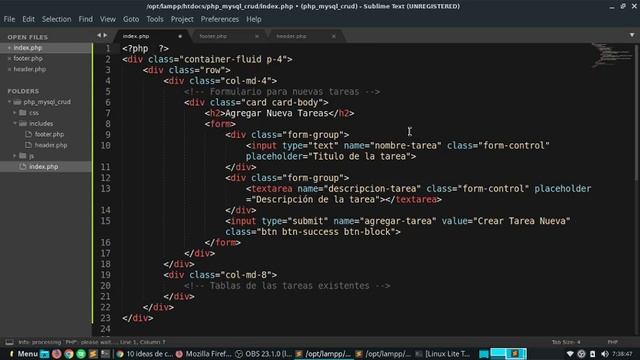
Task: Click the vertical editor scrollbar
Action: (637, 112)
